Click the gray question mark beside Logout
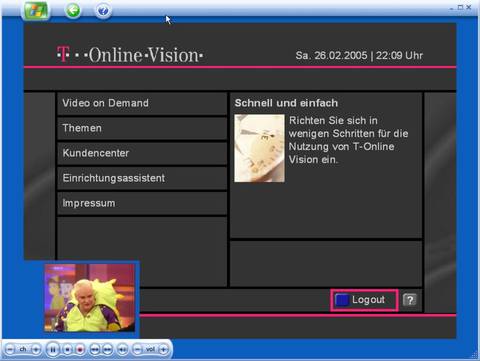The width and height of the screenshot is (480, 361). coord(410,300)
